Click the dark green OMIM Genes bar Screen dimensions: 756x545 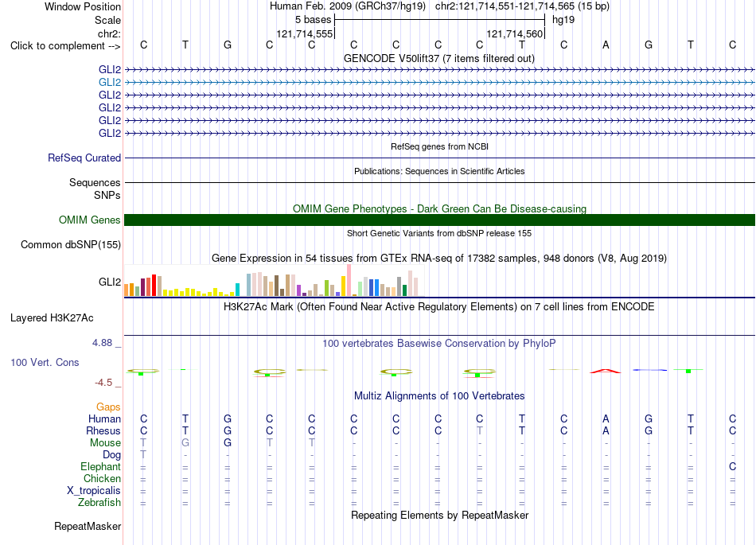(439, 220)
